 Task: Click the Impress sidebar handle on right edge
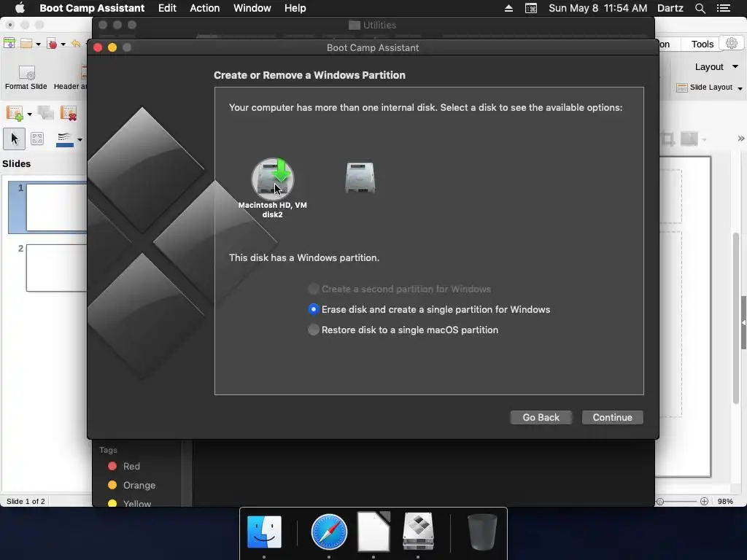pos(743,322)
